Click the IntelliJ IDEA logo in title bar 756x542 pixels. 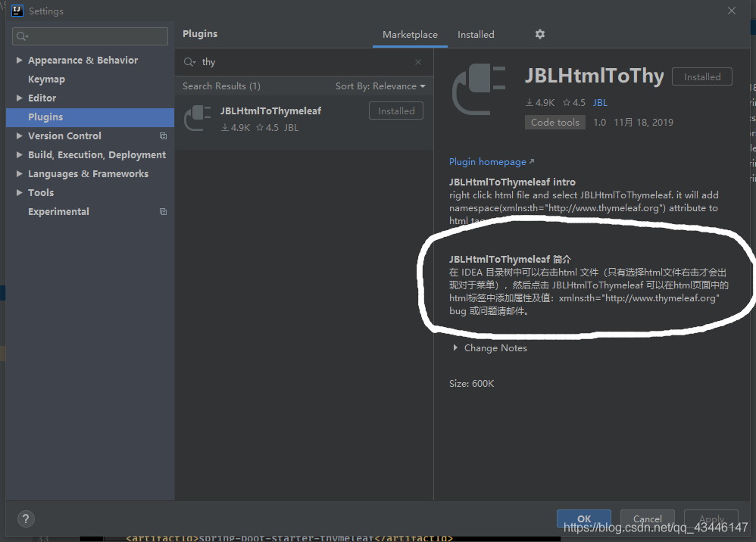click(17, 11)
